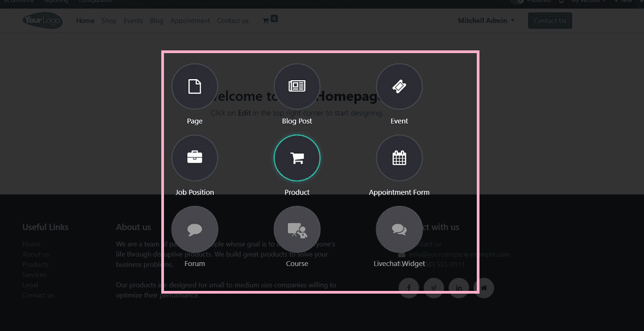The height and width of the screenshot is (331, 644).
Task: Select the Course presenter icon
Action: (x=297, y=229)
